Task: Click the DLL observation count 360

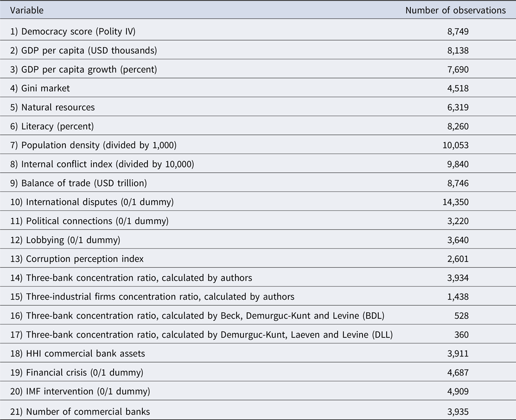Action: coord(461,335)
